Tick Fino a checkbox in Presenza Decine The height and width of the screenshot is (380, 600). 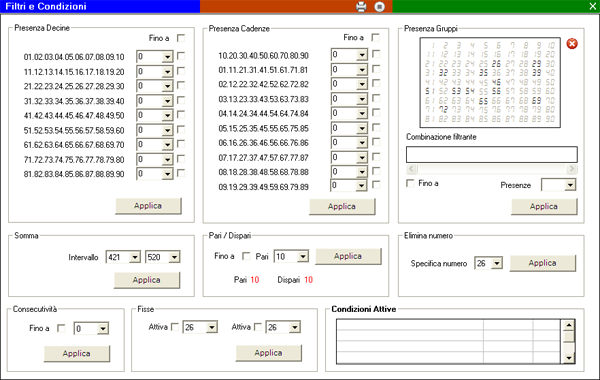tap(181, 38)
